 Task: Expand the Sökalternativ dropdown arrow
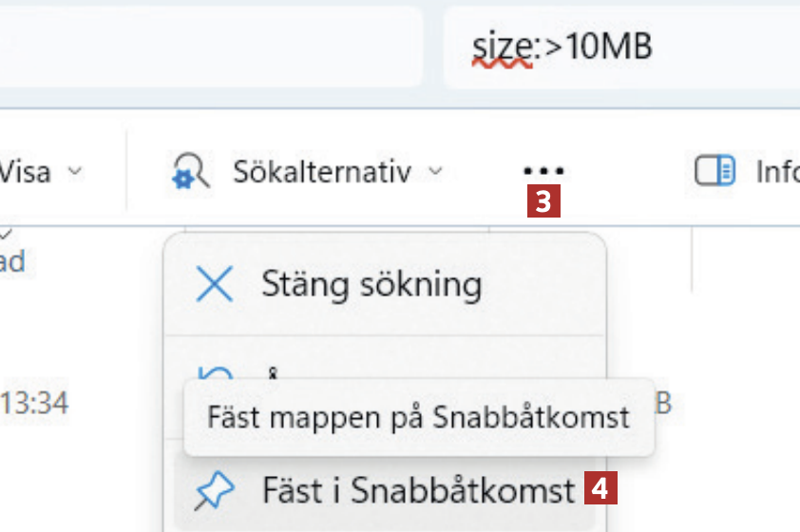[435, 173]
